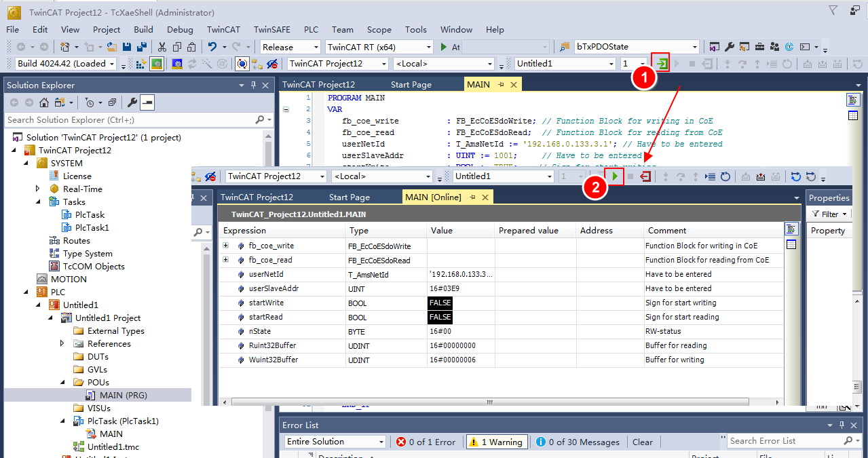Viewport: 868px width, 458px height.
Task: Click the Copy icon in the toolbar
Action: pos(176,47)
